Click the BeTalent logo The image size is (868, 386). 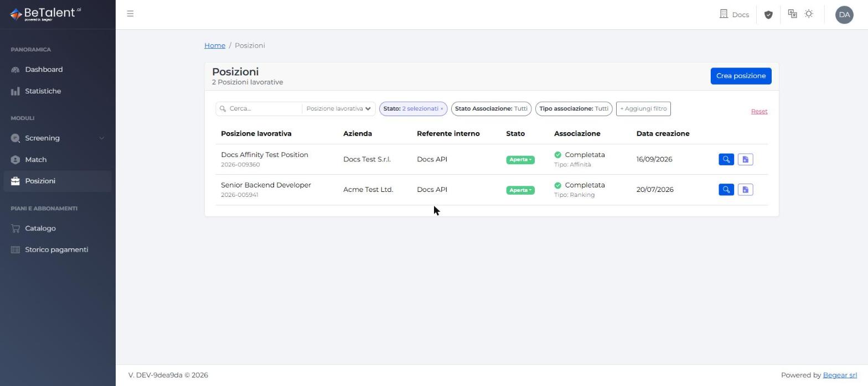[45, 14]
